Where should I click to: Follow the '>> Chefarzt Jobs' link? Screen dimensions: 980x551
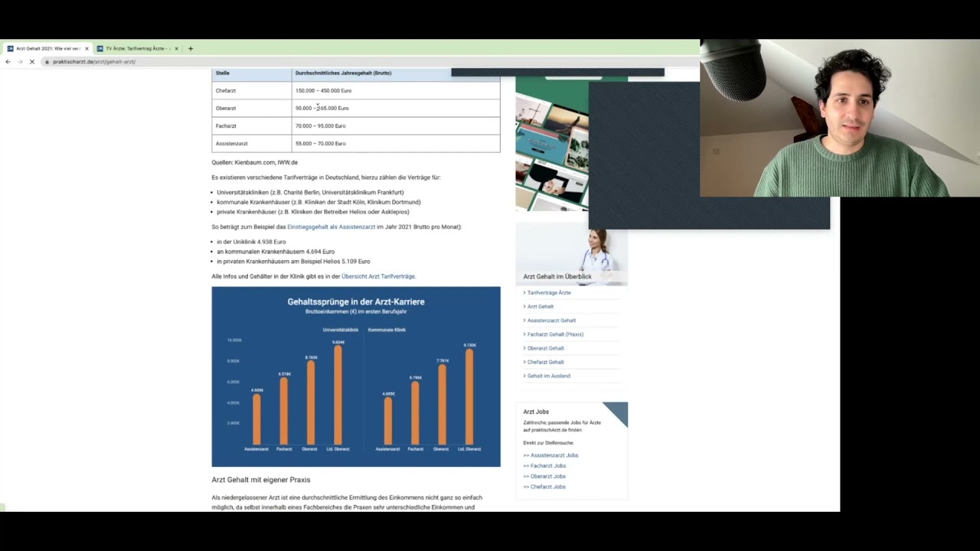pos(544,487)
